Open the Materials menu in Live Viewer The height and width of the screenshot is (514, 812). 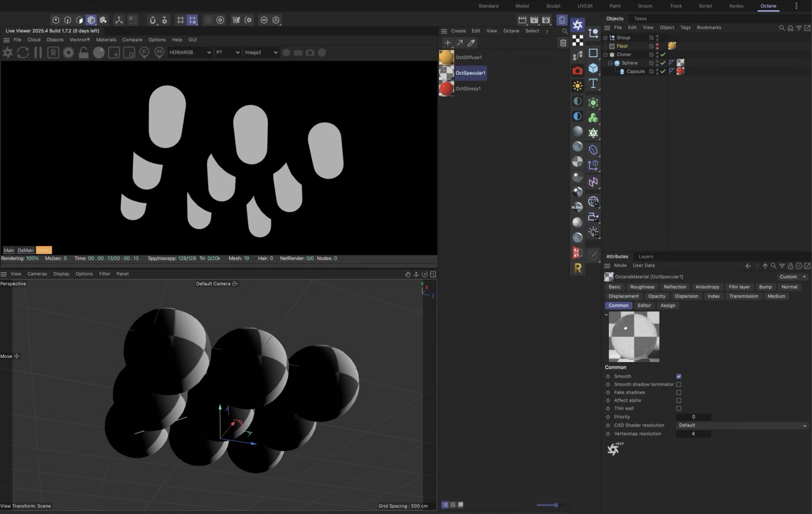click(106, 40)
